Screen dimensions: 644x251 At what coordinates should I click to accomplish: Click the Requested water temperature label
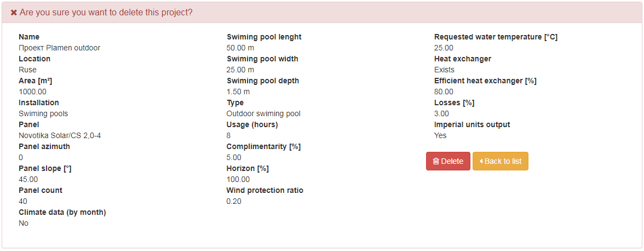click(496, 37)
